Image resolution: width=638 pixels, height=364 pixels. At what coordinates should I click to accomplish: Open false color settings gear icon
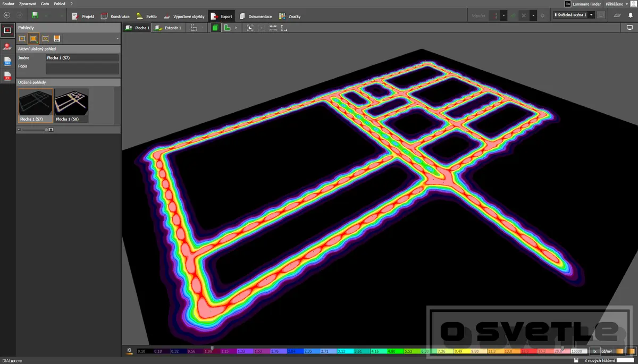pos(129,351)
